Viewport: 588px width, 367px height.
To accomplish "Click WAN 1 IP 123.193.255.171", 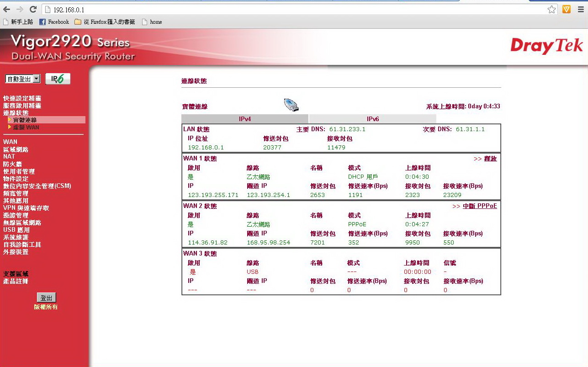I will (x=213, y=195).
